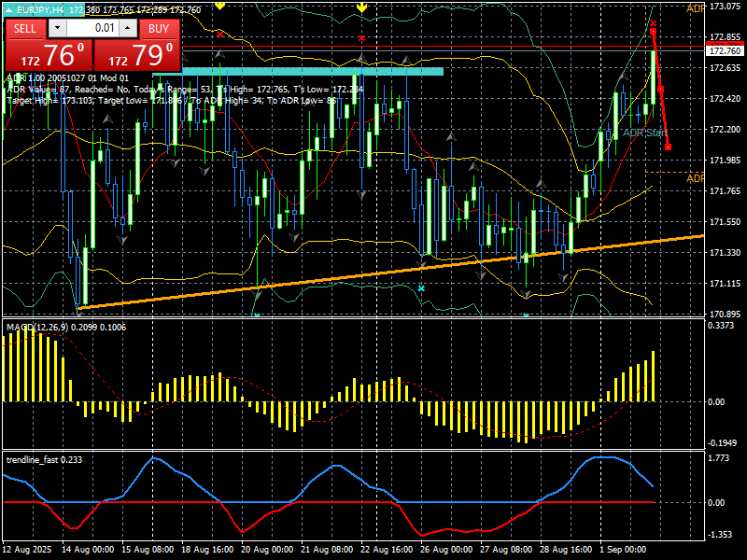Click the red square at projection line's bottom end
Screen dimensions: 747x560
pyautogui.click(x=668, y=147)
